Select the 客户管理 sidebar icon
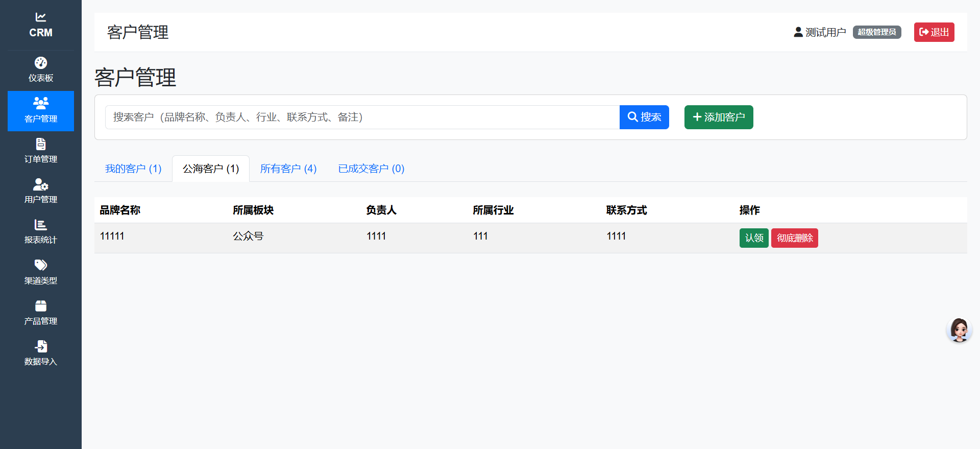Viewport: 980px width, 449px height. (41, 103)
